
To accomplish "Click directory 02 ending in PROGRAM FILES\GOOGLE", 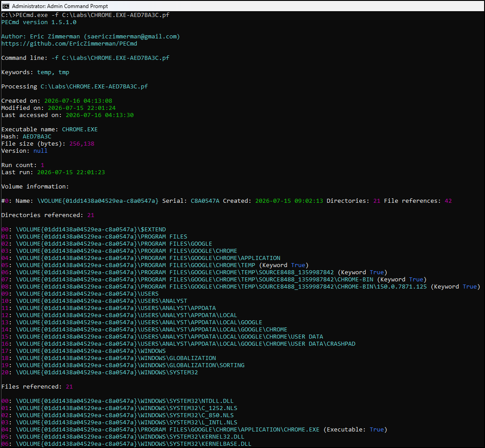I will [x=107, y=243].
